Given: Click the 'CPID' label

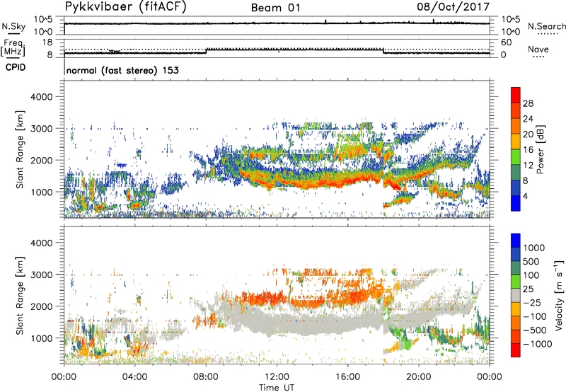Looking at the screenshot, I should point(16,67).
